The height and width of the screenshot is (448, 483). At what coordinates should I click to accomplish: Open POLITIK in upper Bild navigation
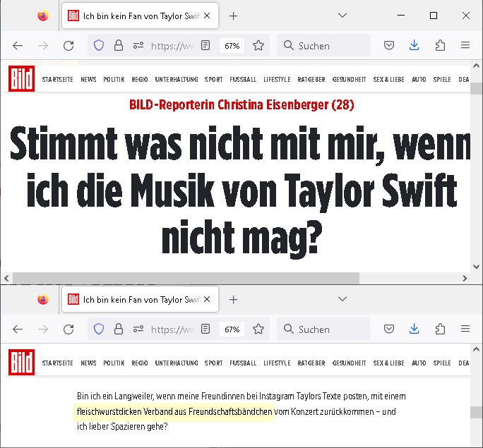tap(114, 80)
